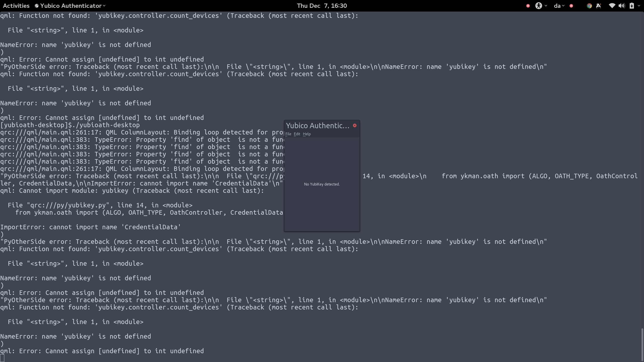
Task: Click the leftmost red recording indicator
Action: [x=528, y=6]
